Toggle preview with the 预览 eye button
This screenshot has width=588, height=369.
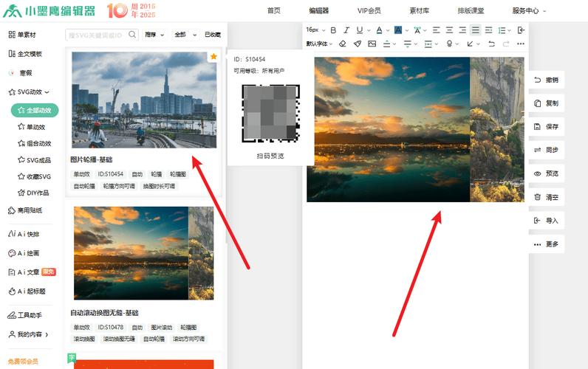point(547,173)
